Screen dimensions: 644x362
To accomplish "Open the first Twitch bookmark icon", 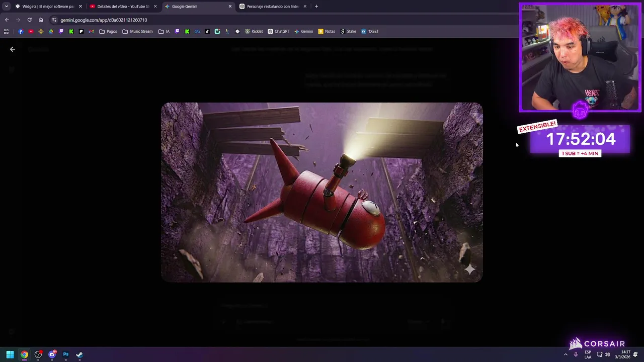I will coord(61,31).
